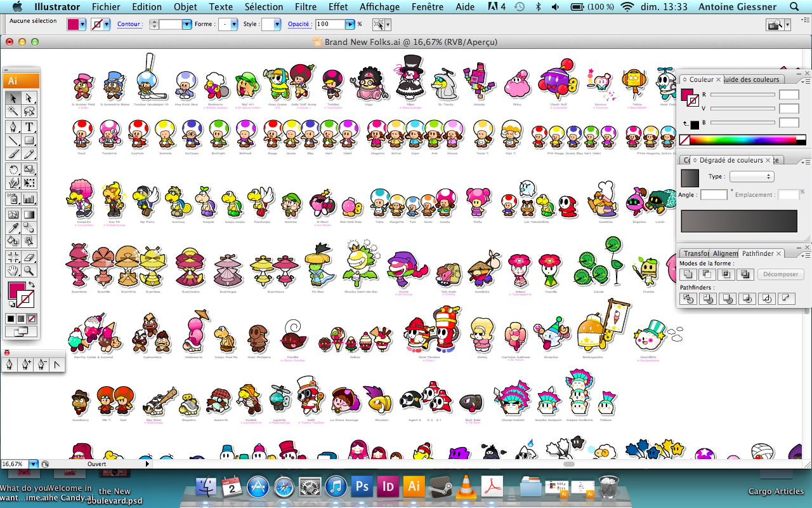Change screen mode button in toolbox
The image size is (812, 508).
pyautogui.click(x=21, y=331)
